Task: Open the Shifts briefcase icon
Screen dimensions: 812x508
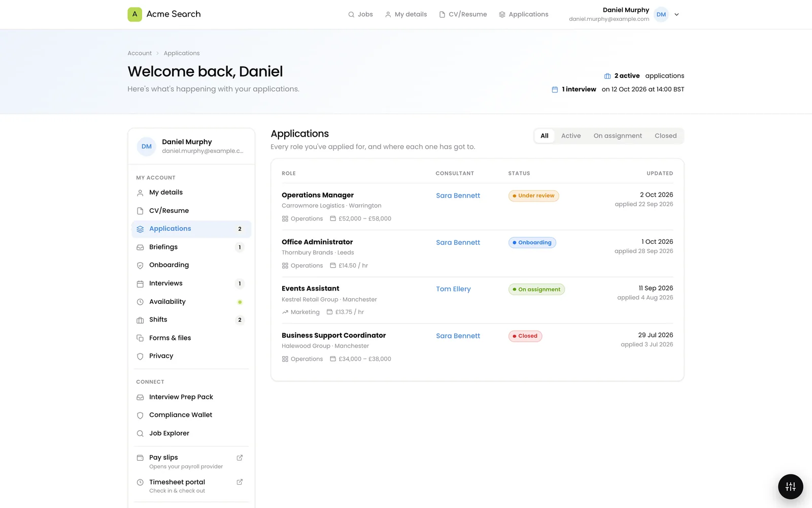Action: coord(140,320)
